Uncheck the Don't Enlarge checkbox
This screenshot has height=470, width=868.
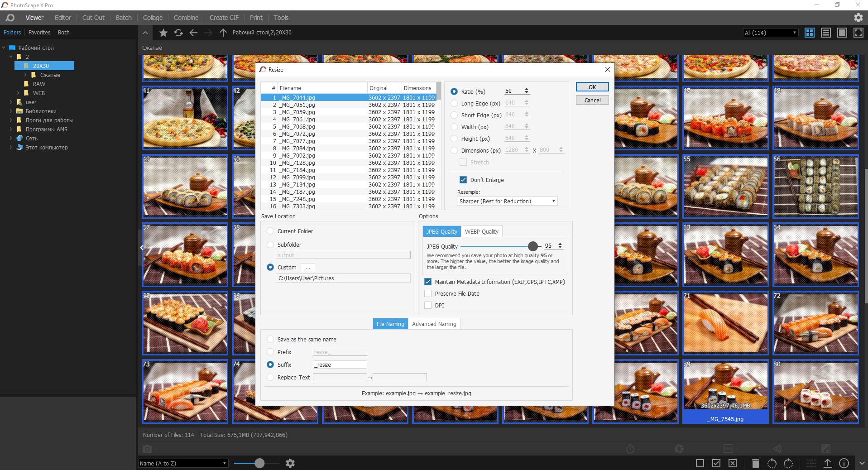tap(463, 180)
